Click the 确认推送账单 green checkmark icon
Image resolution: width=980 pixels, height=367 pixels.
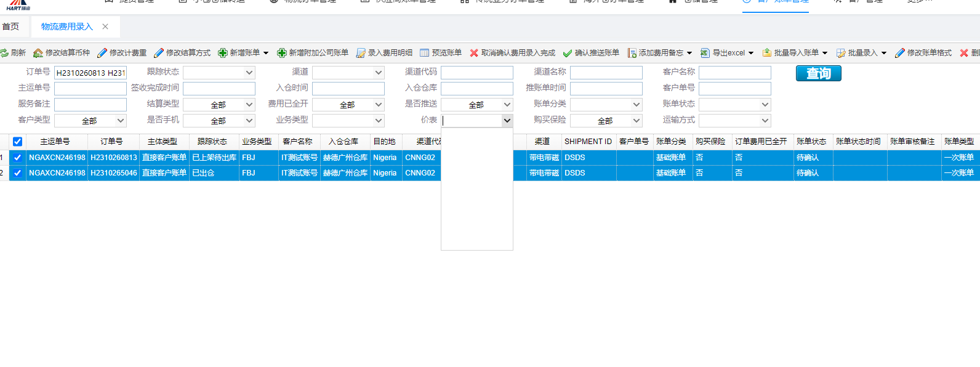[568, 53]
